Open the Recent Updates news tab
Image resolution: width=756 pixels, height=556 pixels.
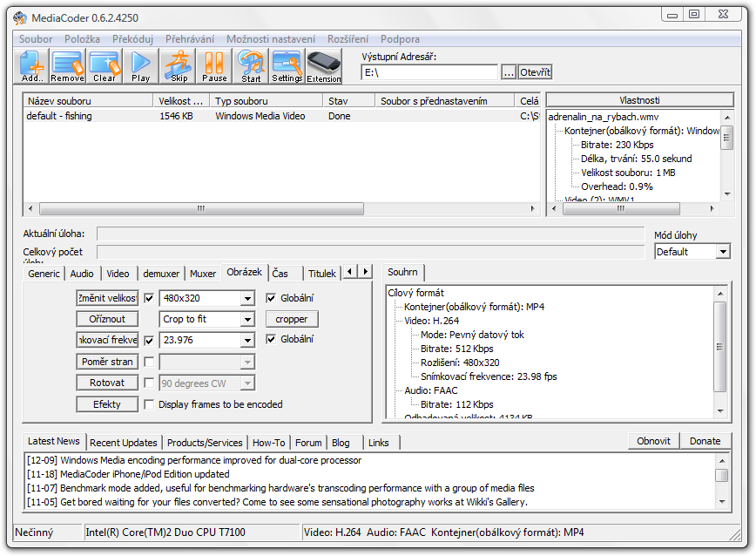[x=124, y=442]
